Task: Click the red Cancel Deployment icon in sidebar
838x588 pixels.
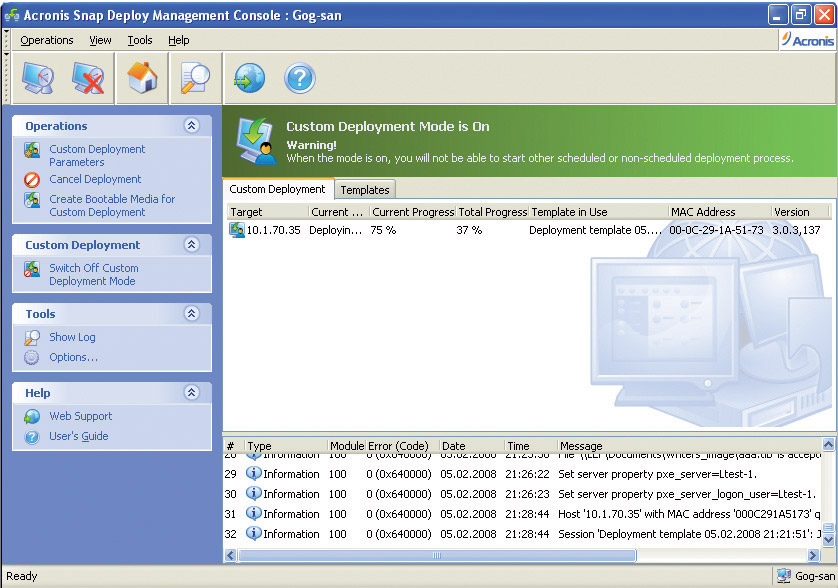Action: pyautogui.click(x=31, y=180)
